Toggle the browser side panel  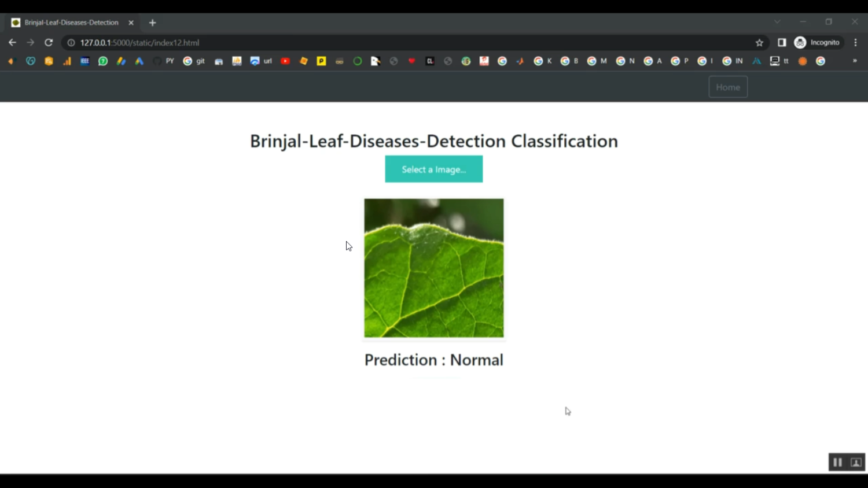click(782, 43)
